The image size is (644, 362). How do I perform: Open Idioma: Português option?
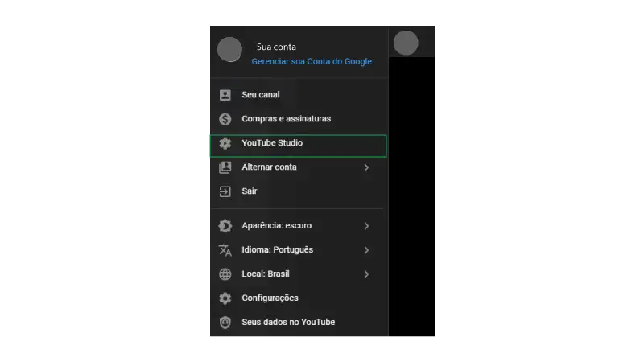click(299, 250)
